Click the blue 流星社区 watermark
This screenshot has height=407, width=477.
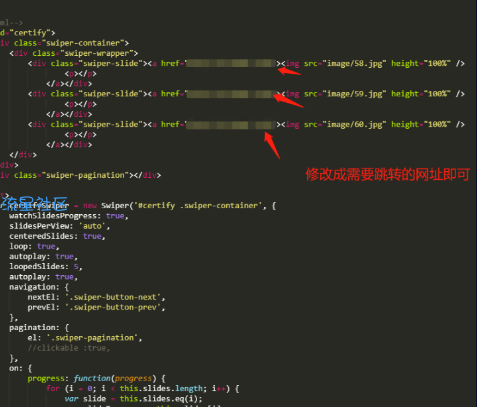coord(34,204)
